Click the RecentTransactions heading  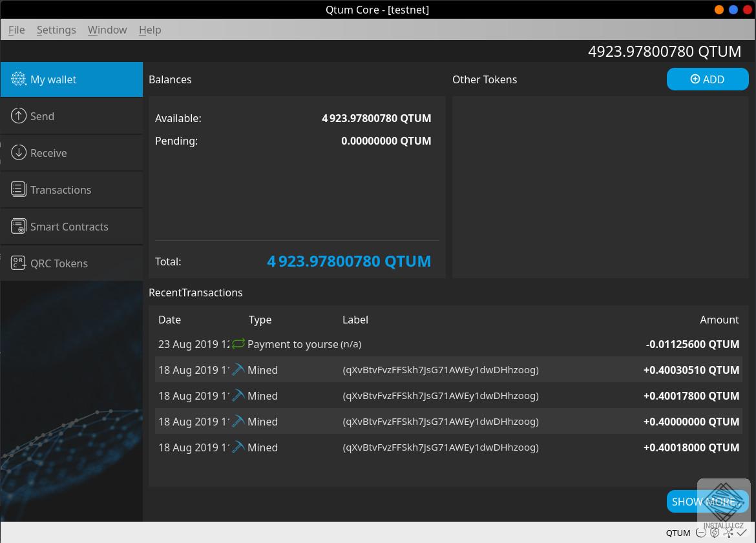(195, 292)
